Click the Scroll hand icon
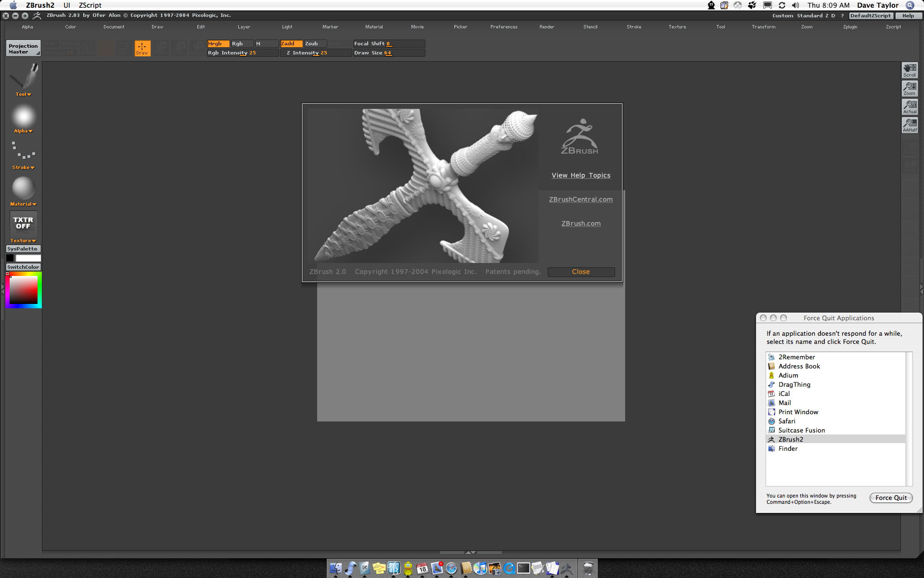This screenshot has height=578, width=924. click(910, 70)
